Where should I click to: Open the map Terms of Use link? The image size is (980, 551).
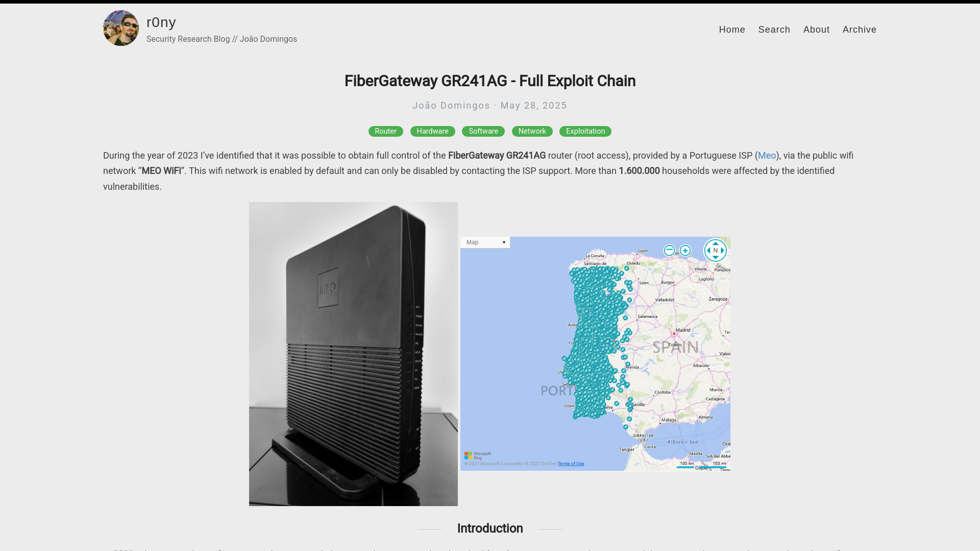point(571,464)
